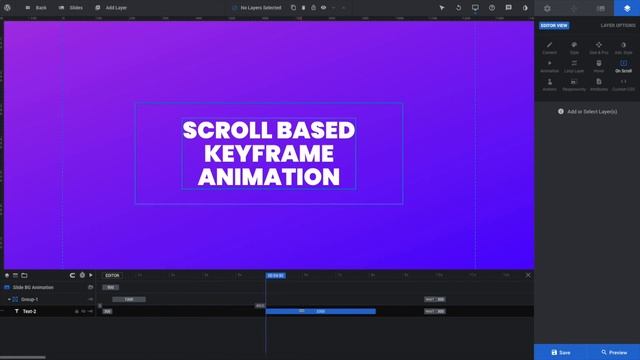Open On Scroll settings
The width and height of the screenshot is (640, 360).
tap(623, 66)
